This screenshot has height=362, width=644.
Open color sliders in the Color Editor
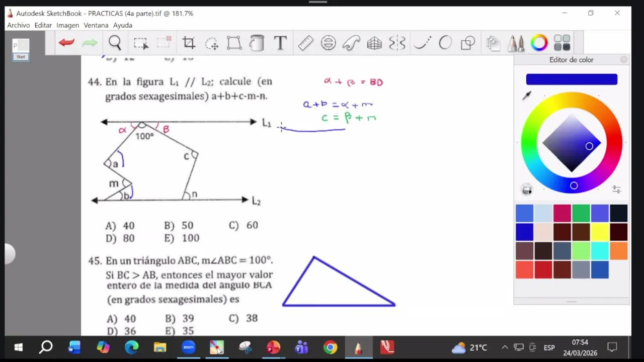coord(616,190)
